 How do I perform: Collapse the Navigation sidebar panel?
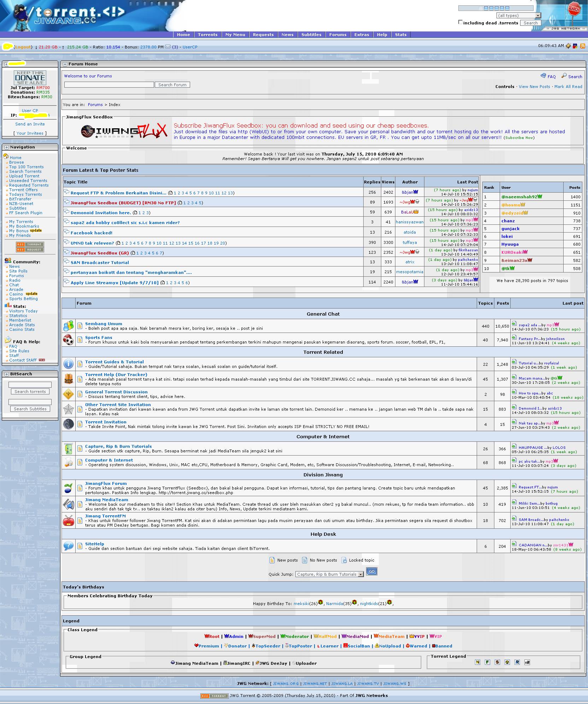coord(7,147)
